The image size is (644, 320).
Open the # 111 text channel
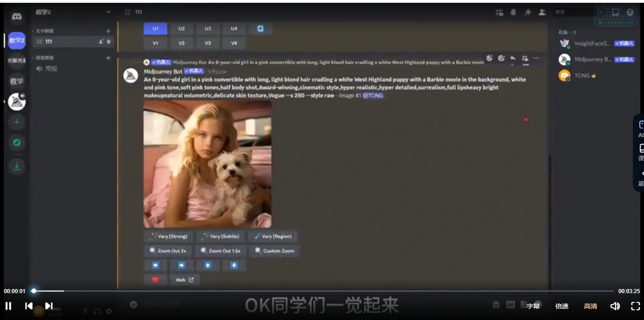tap(73, 42)
